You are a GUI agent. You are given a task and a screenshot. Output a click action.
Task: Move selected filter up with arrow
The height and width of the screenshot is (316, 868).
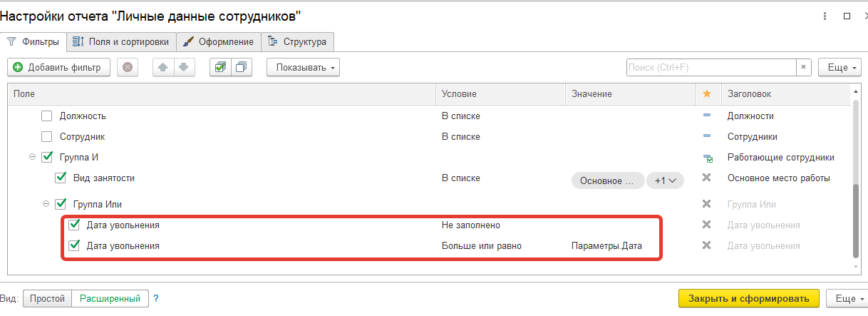163,67
